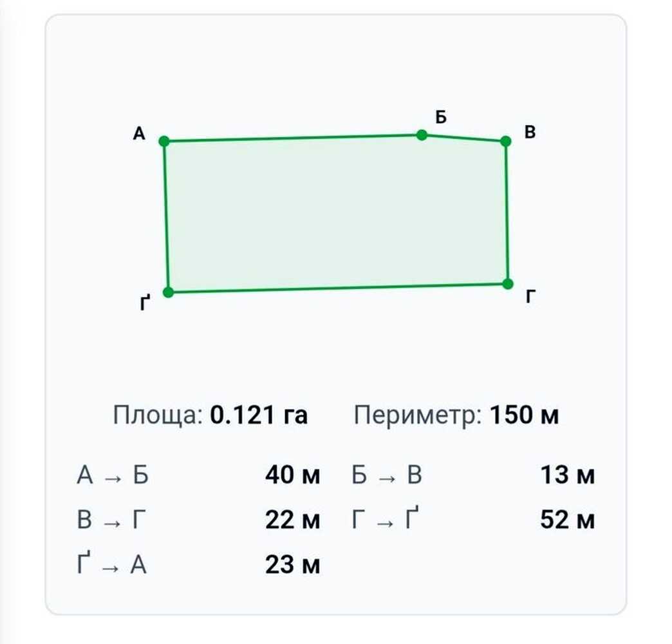Click the 52 м length value
672x644 pixels.
pos(568,520)
